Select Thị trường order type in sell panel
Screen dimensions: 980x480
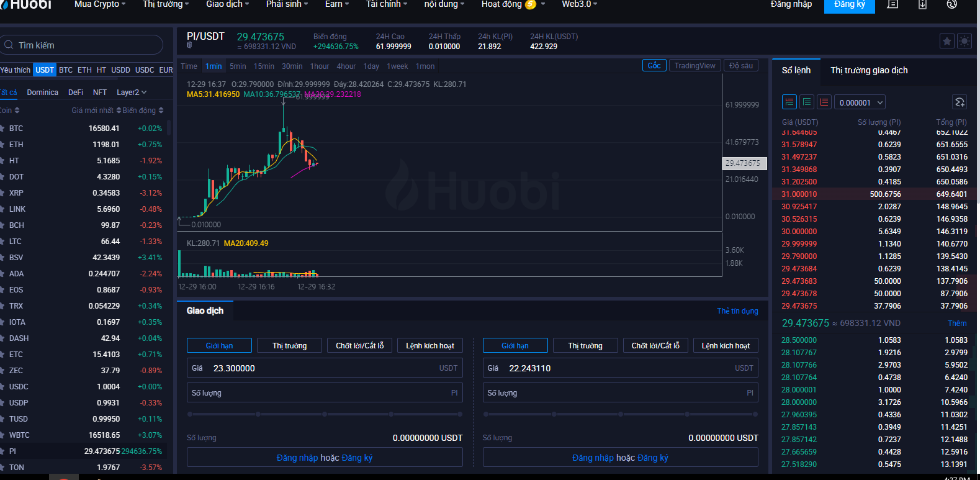[x=585, y=345]
